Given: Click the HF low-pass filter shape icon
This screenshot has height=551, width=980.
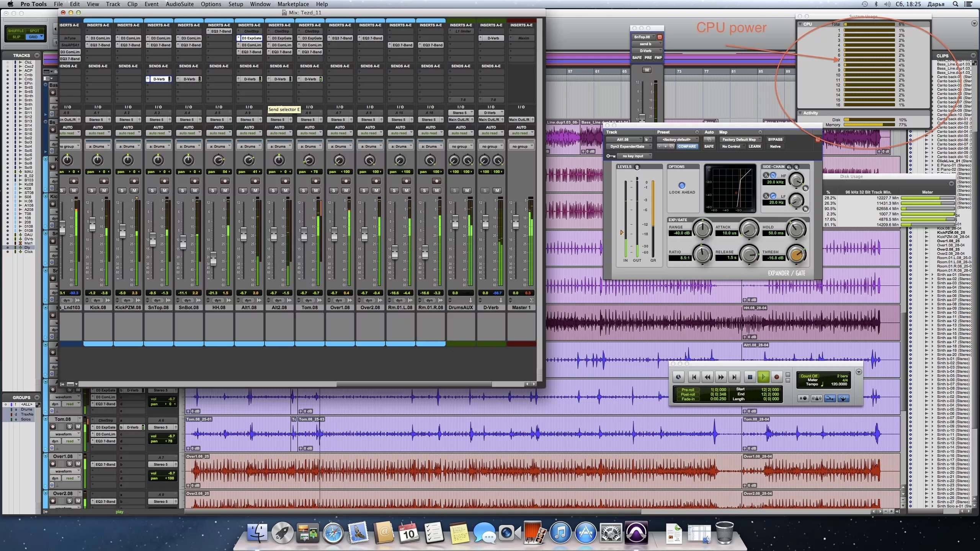Looking at the screenshot, I should pos(773,175).
